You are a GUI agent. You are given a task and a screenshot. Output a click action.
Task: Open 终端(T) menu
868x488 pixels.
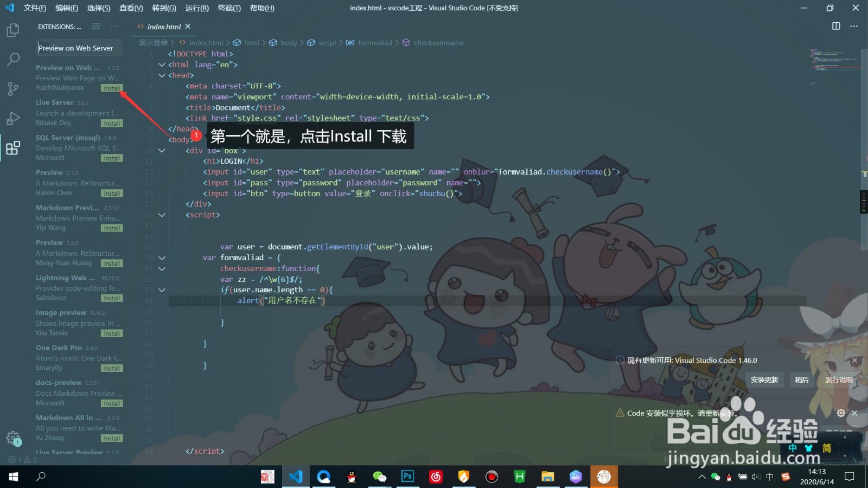click(229, 8)
